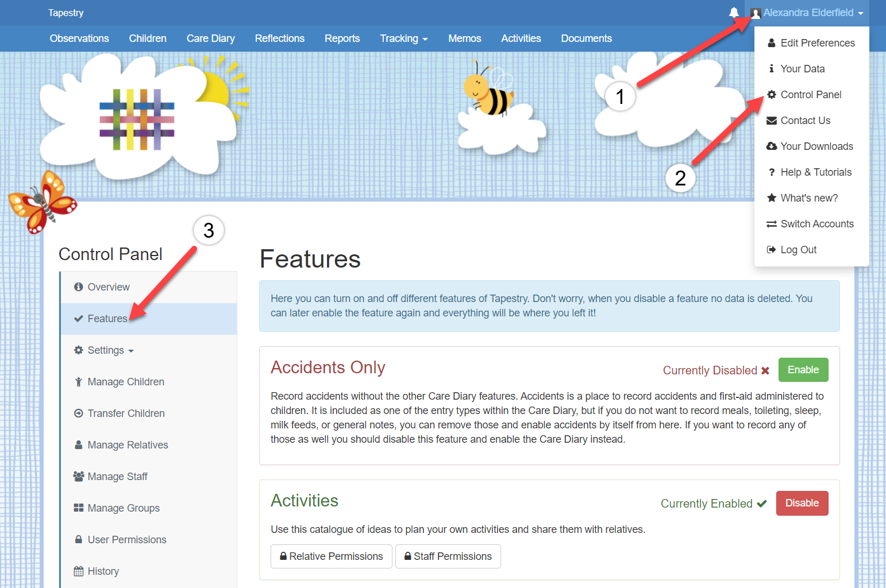Click the user avatar icon beside Alexandra Elderfield
The height and width of the screenshot is (588, 886).
(756, 13)
